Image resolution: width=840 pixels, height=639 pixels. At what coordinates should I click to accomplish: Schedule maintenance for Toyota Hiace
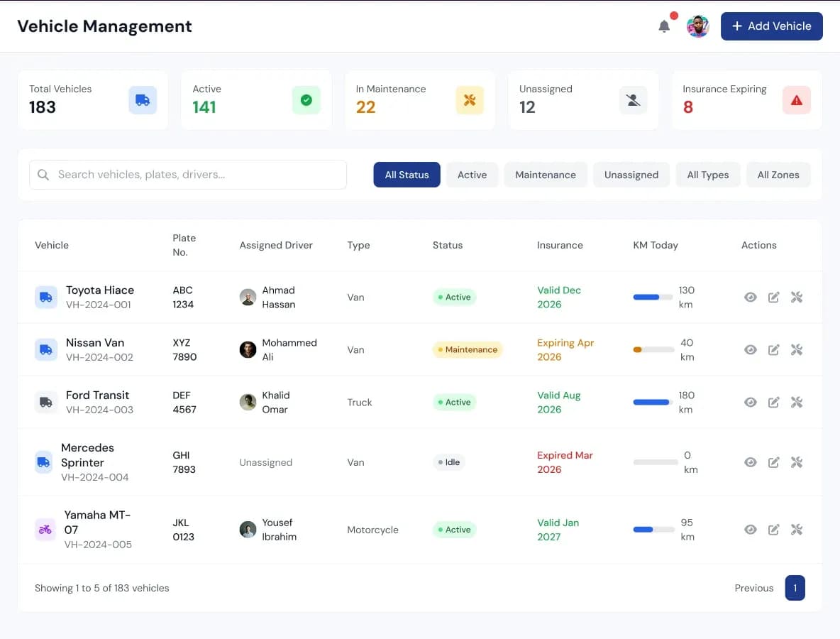pyautogui.click(x=796, y=297)
